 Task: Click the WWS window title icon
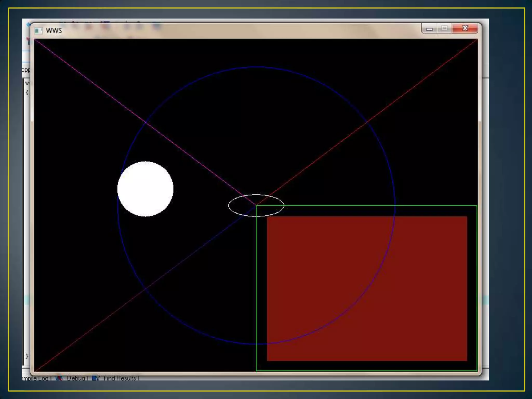(38, 31)
